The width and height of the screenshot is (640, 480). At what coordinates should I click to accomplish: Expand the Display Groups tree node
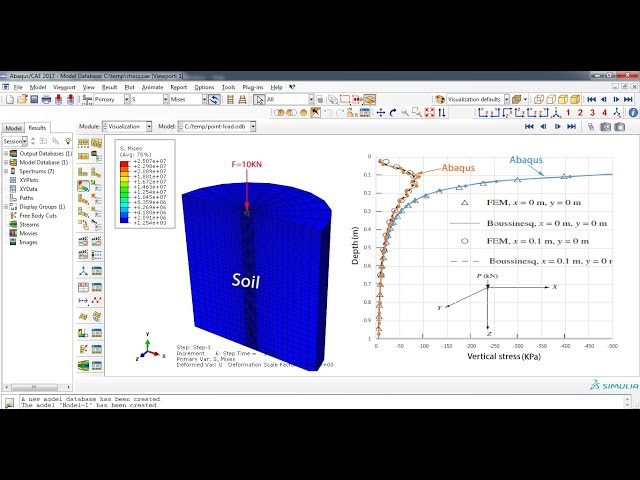pyautogui.click(x=6, y=207)
